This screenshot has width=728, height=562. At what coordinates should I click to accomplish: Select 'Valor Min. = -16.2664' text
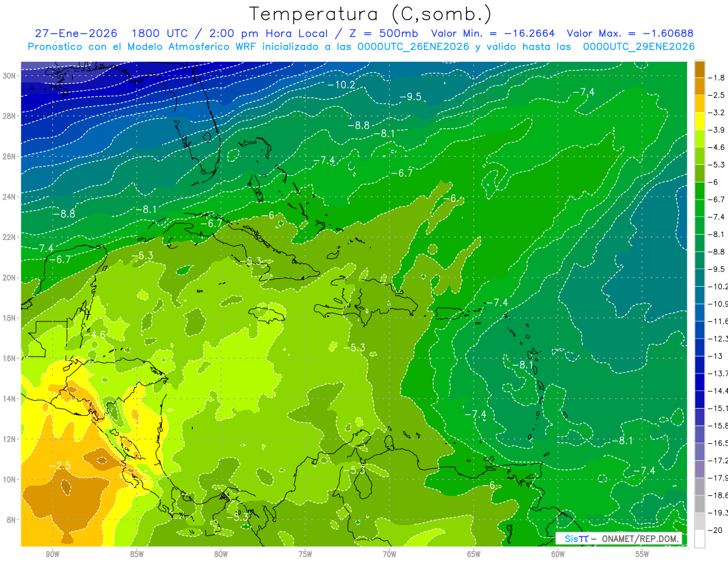[x=494, y=33]
